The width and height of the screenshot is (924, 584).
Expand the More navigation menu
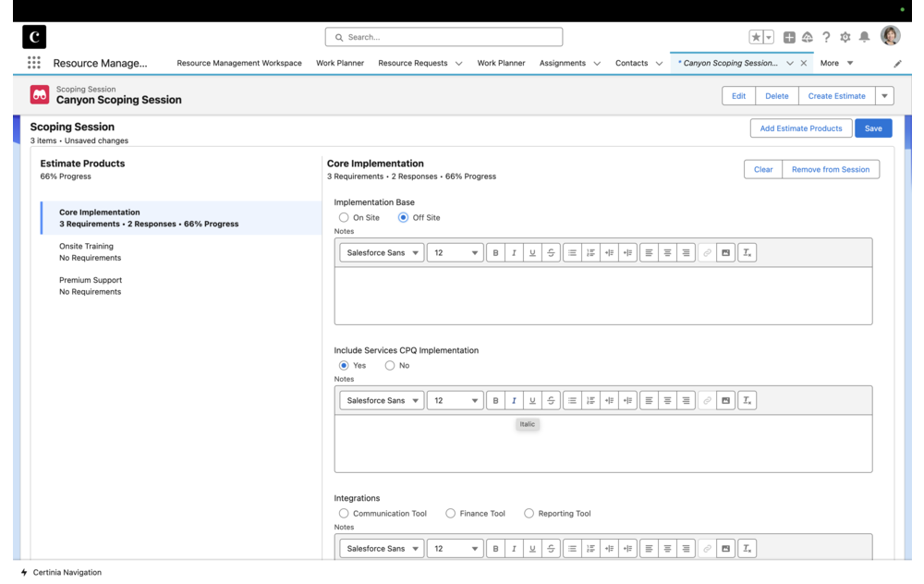(836, 63)
